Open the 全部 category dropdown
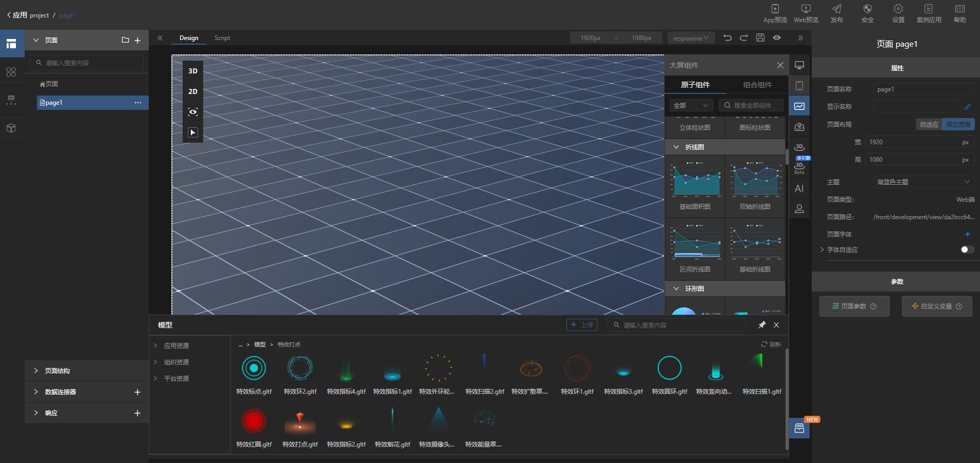980x463 pixels. tap(691, 105)
